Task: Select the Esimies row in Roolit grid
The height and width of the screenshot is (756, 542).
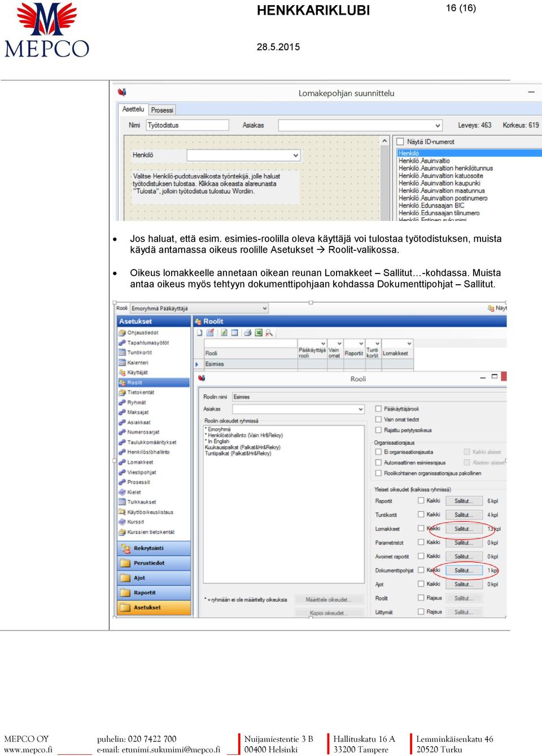Action: coord(305,364)
